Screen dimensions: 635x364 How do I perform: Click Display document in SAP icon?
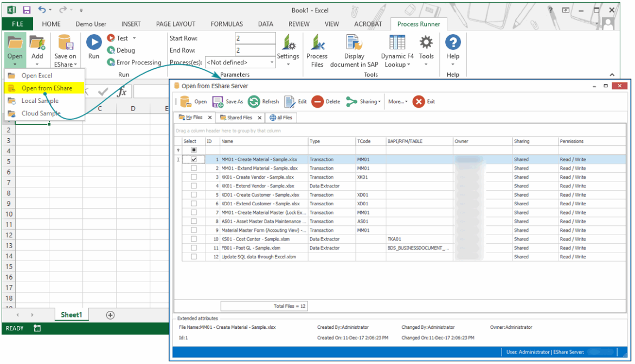354,42
